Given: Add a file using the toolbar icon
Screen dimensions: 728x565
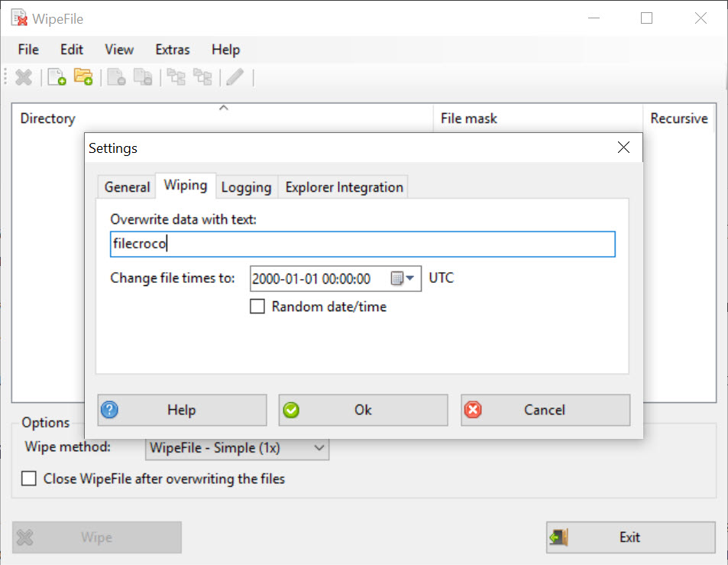Looking at the screenshot, I should [57, 77].
